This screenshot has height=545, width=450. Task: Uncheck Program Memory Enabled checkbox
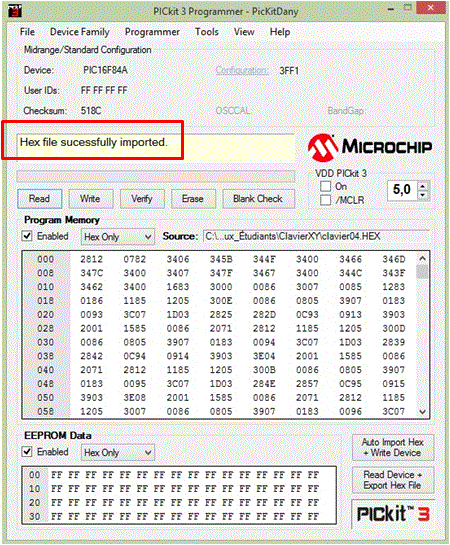(27, 236)
